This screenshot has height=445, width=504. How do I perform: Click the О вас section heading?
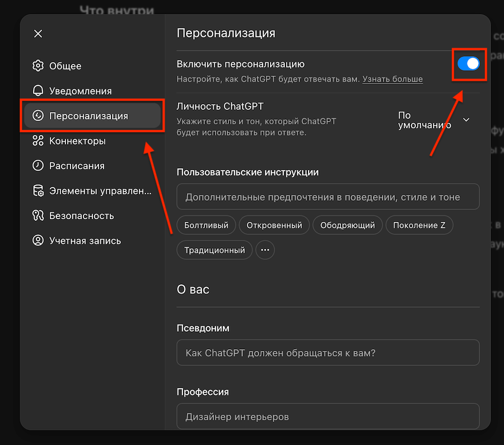tap(193, 289)
